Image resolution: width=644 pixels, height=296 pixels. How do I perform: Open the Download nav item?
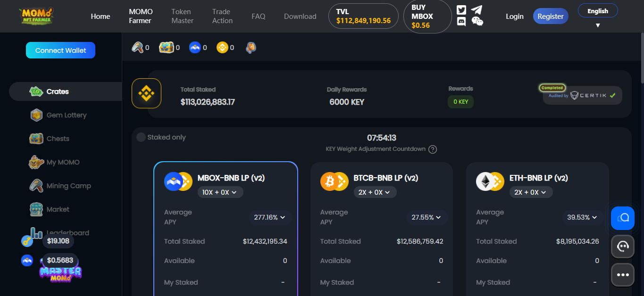(300, 16)
